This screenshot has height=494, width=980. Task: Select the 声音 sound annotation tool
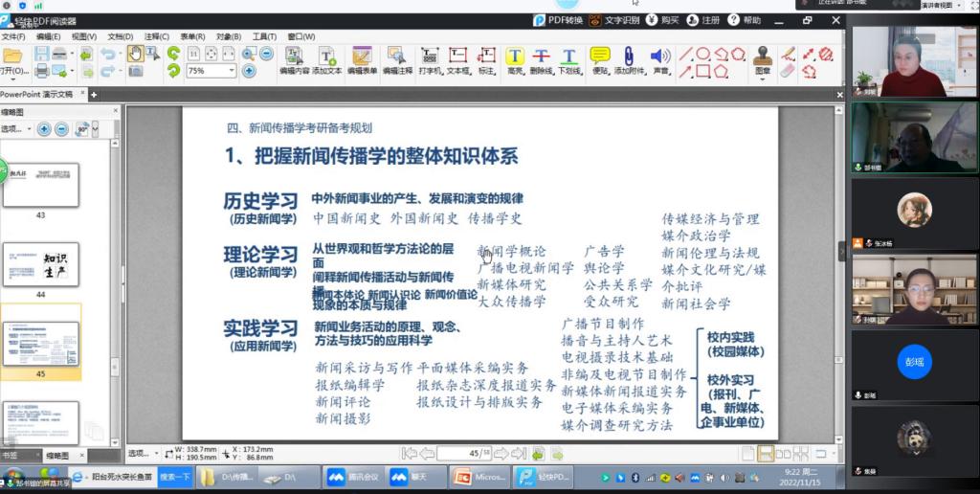(659, 59)
